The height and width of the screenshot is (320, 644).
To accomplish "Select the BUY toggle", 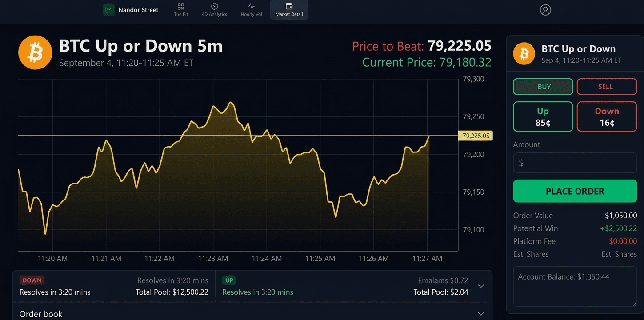I will tap(543, 87).
